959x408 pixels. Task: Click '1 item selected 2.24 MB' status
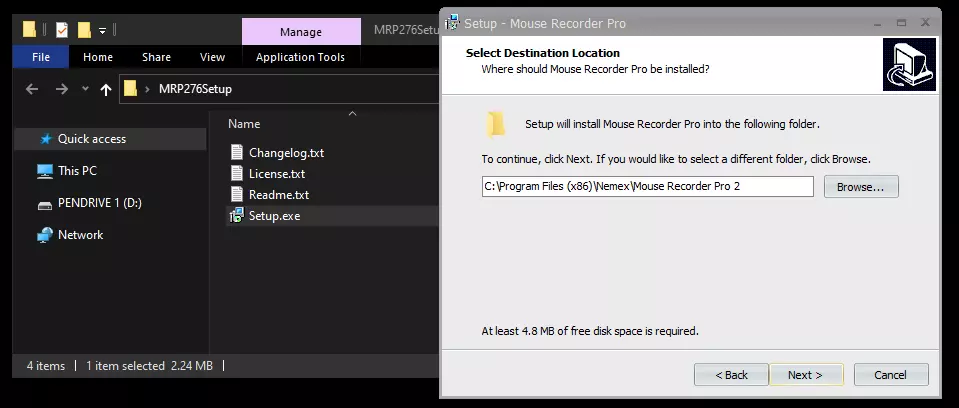149,366
